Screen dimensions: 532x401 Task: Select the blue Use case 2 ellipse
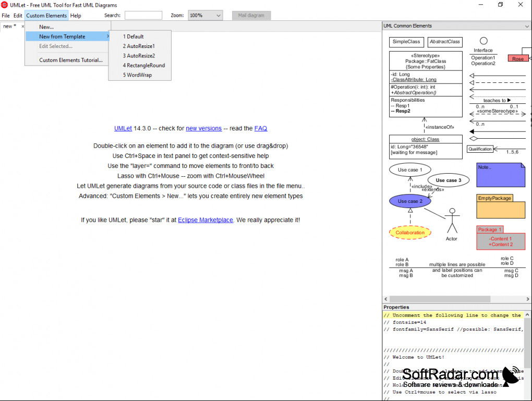pyautogui.click(x=410, y=201)
